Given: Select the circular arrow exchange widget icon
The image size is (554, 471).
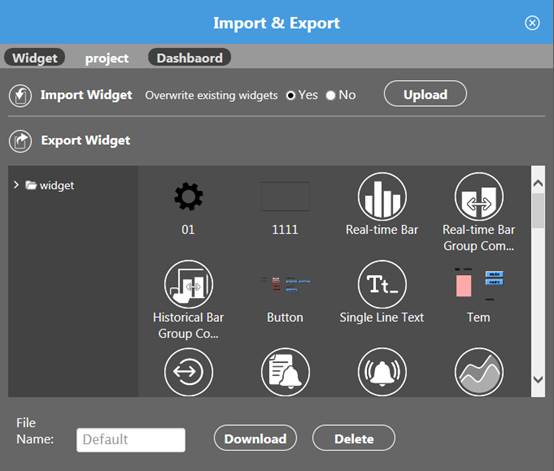Looking at the screenshot, I should point(188,372).
